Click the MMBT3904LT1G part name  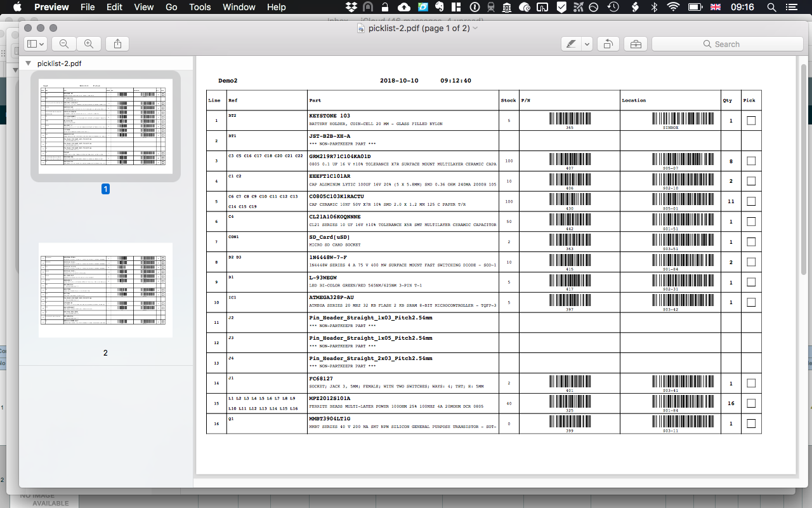point(329,418)
